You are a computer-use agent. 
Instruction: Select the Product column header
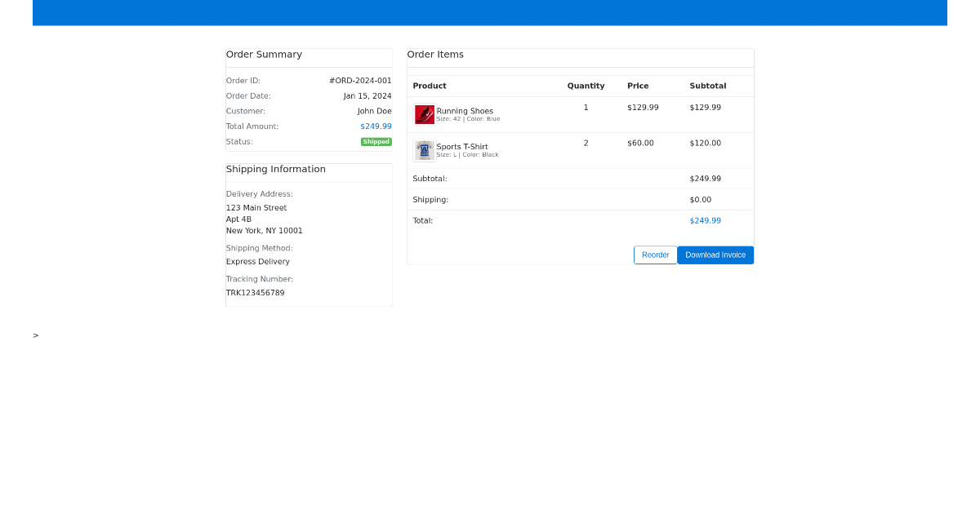[429, 86]
